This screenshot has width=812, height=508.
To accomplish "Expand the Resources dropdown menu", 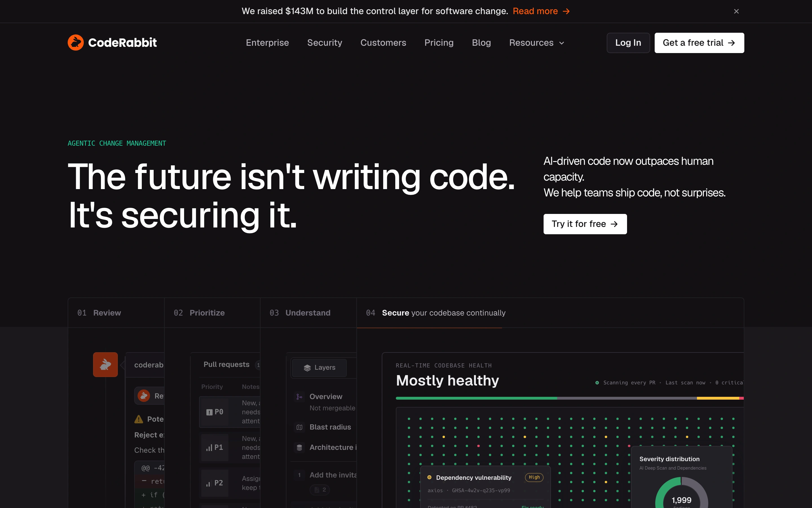I will point(537,43).
